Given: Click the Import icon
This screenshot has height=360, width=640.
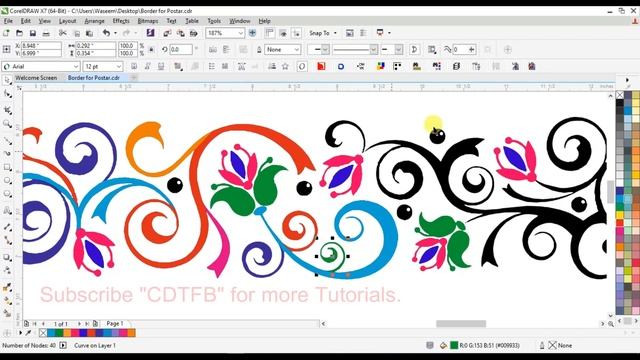Looking at the screenshot, I should [167, 33].
